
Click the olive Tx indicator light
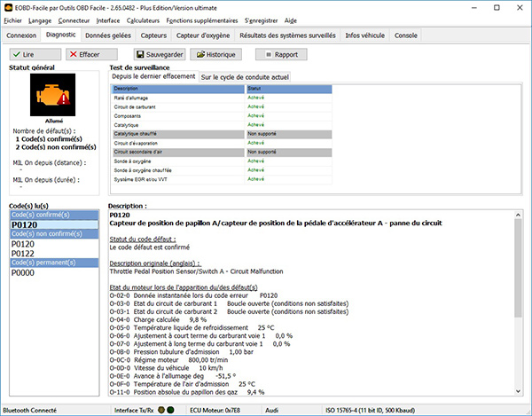coord(161,410)
